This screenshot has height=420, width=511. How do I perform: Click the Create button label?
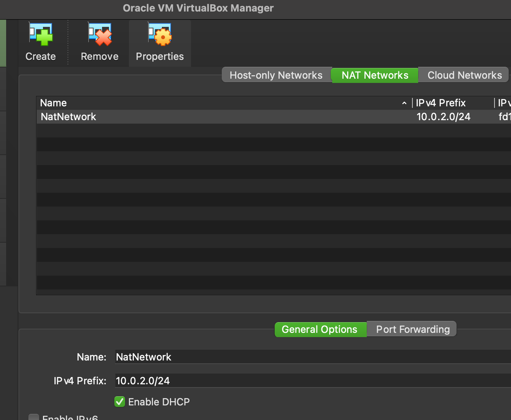[40, 56]
